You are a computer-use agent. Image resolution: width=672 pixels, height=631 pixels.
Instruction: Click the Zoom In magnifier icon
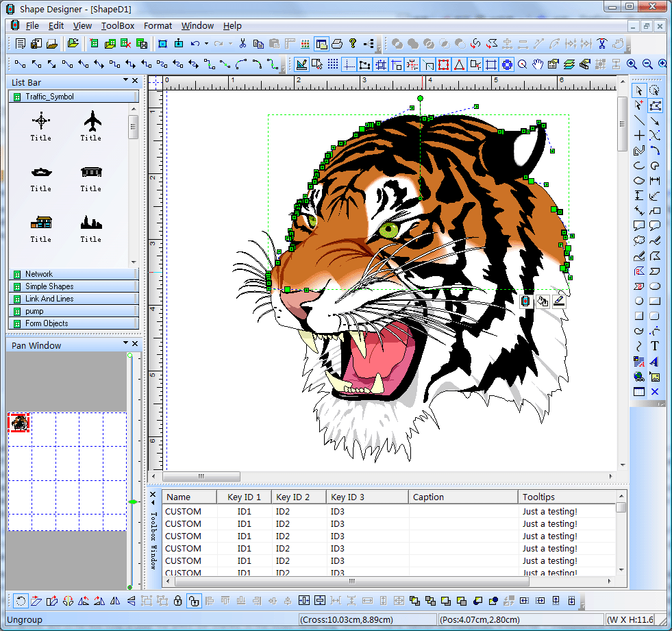point(631,64)
